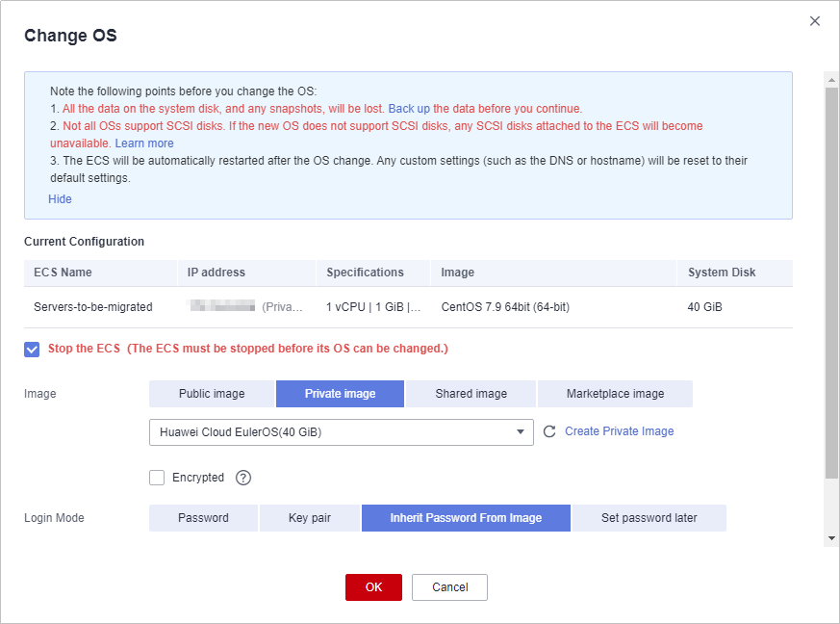Select the Private image tab
The height and width of the screenshot is (624, 840).
click(340, 394)
